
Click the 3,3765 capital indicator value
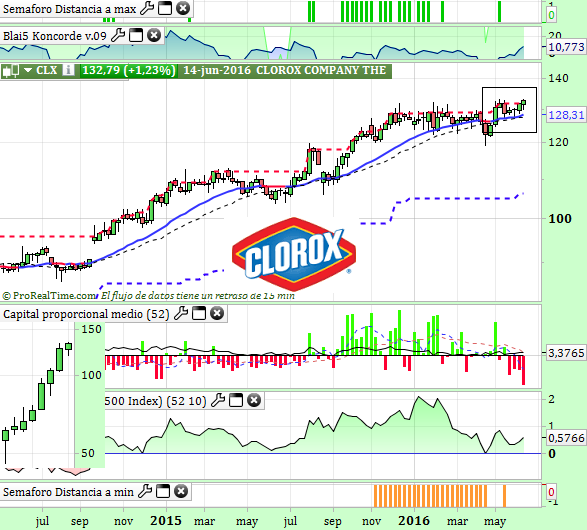566,353
